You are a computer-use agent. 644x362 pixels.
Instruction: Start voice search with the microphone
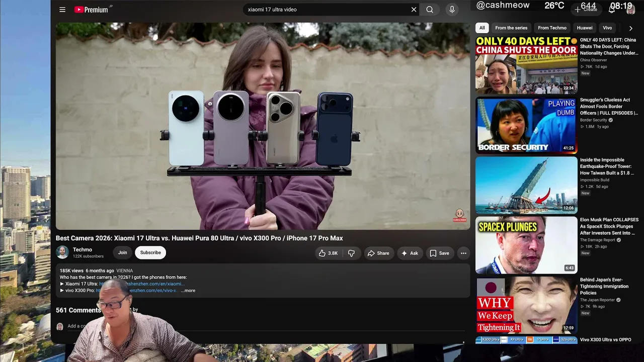pos(452,10)
